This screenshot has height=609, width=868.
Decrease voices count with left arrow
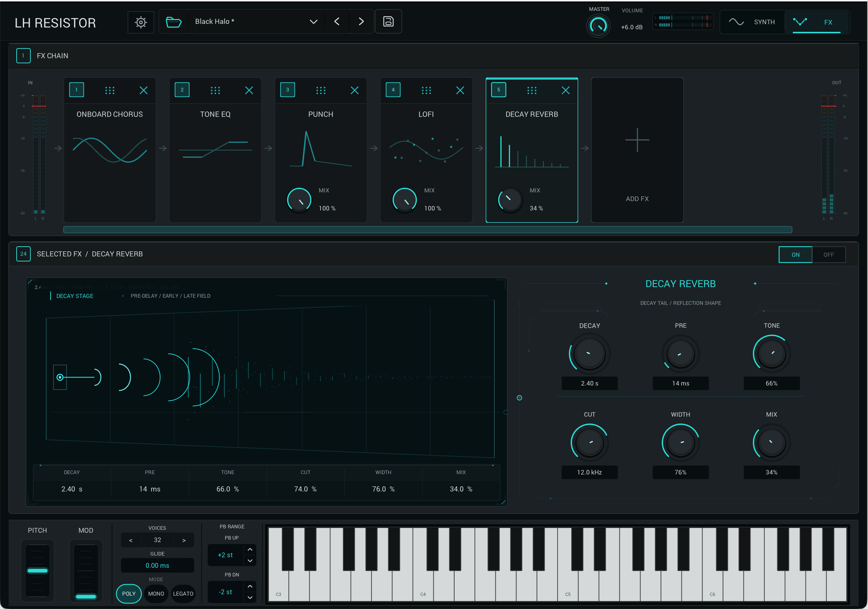tap(131, 540)
